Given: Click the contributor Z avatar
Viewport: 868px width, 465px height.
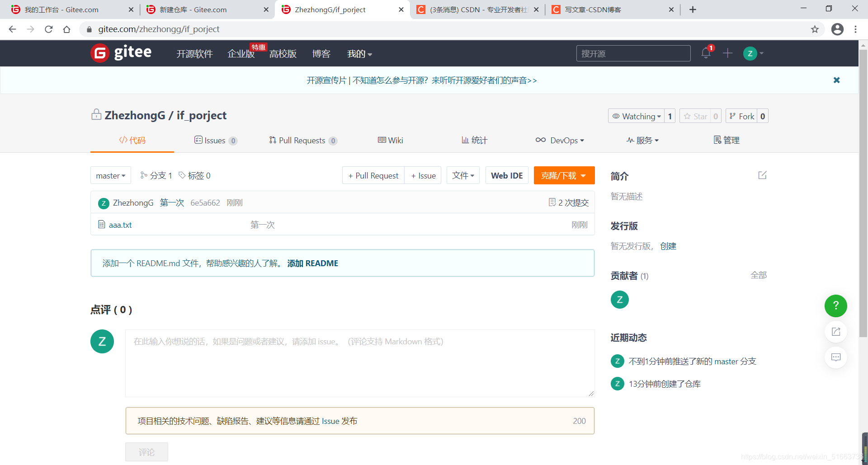Looking at the screenshot, I should coord(620,300).
